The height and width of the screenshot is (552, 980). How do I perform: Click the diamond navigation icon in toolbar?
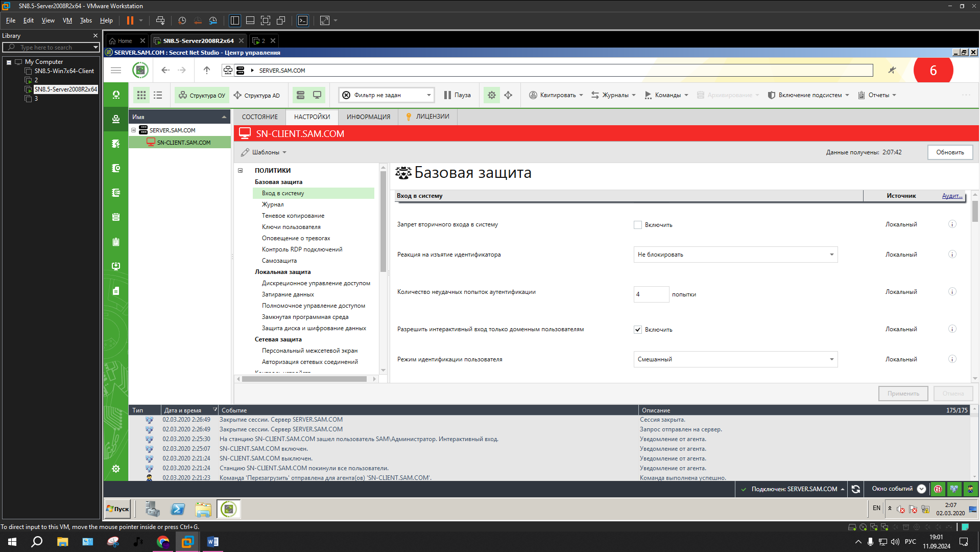508,95
